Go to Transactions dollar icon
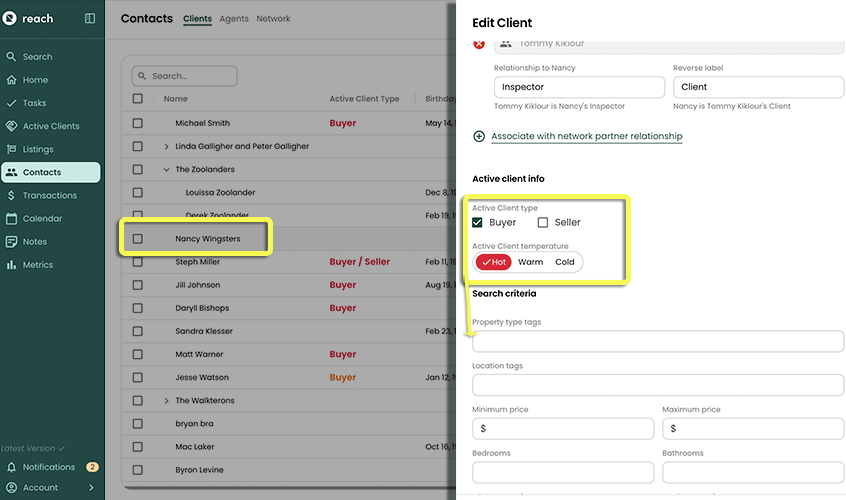 tap(12, 196)
